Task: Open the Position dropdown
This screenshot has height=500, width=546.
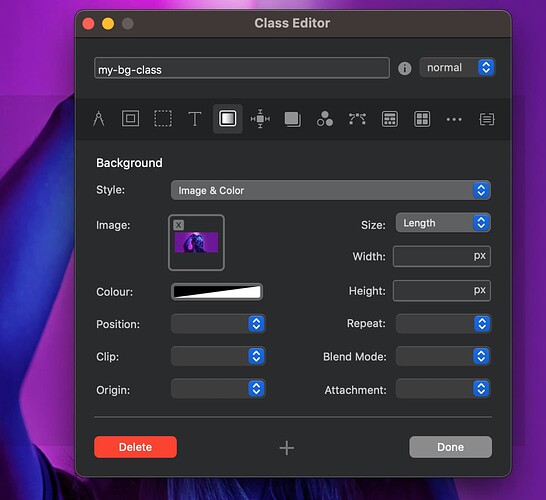Action: (x=218, y=324)
